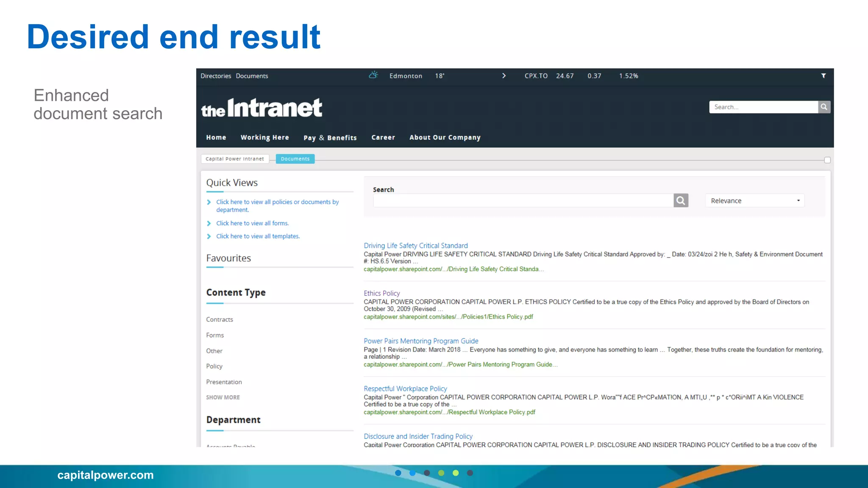Open the Ethics Policy result link
This screenshot has width=868, height=488.
click(x=381, y=293)
